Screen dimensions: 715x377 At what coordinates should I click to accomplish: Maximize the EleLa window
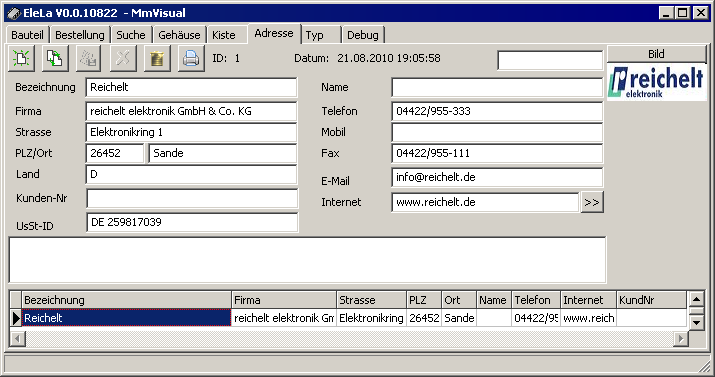coord(683,13)
